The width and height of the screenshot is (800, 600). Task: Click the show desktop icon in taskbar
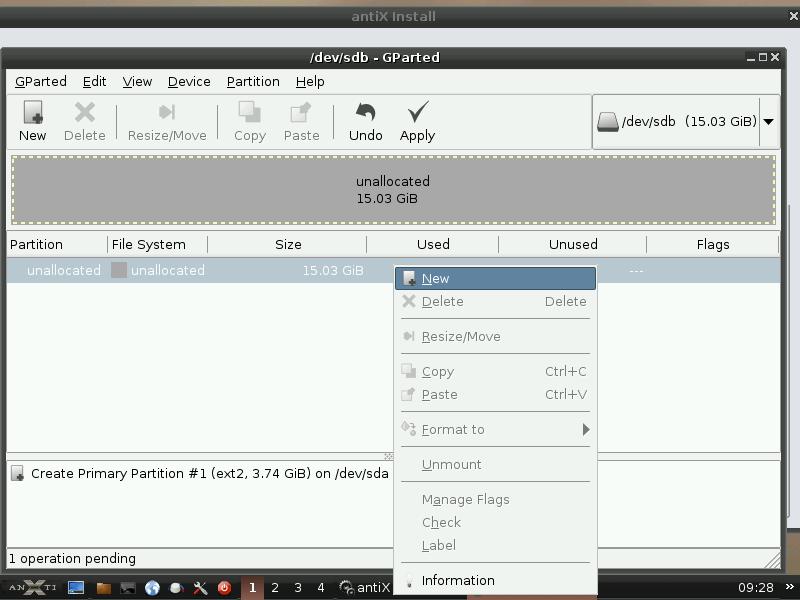click(x=76, y=588)
